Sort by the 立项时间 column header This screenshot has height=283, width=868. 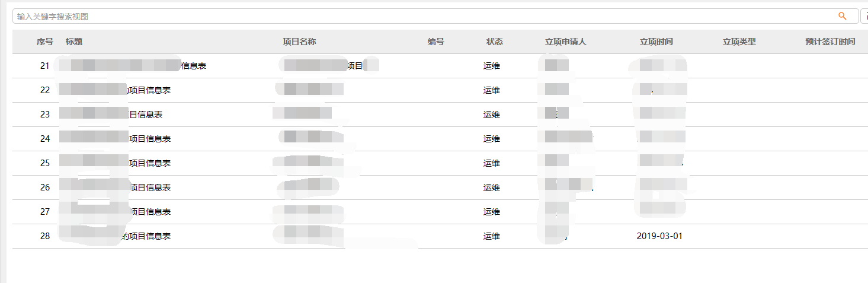click(656, 42)
